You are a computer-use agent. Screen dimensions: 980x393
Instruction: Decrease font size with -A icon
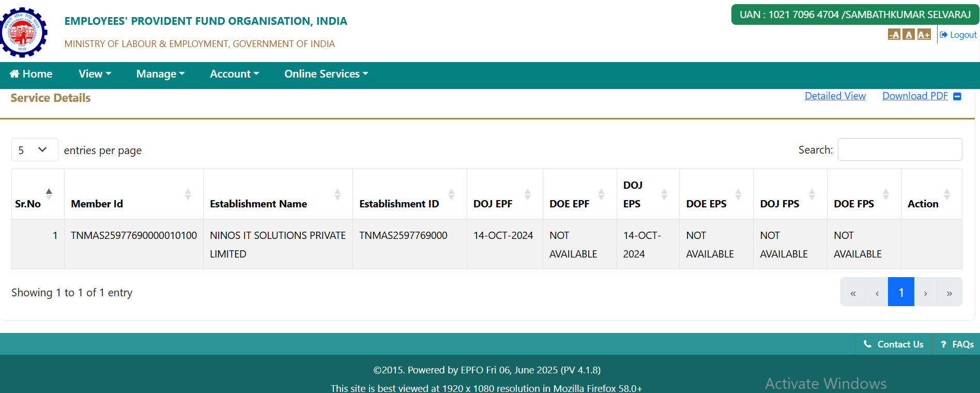point(894,35)
